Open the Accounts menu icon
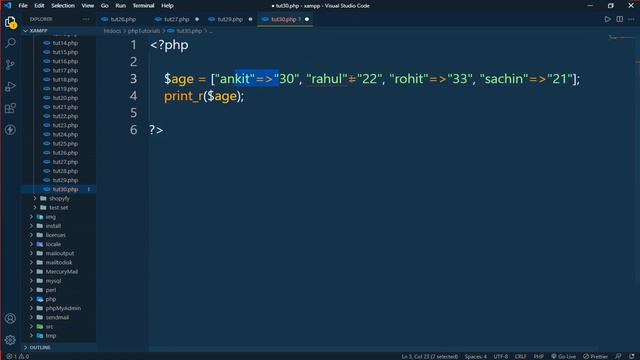Image resolution: width=640 pixels, height=360 pixels. 11,318
